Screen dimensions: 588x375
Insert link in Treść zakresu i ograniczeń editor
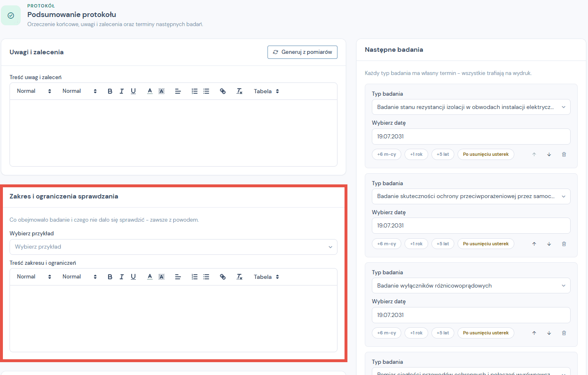[x=223, y=277]
